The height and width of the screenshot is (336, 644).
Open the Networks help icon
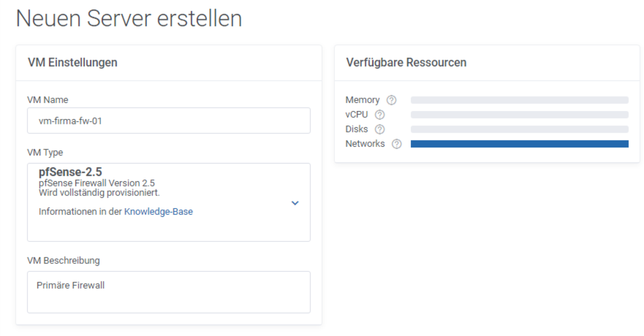[397, 144]
